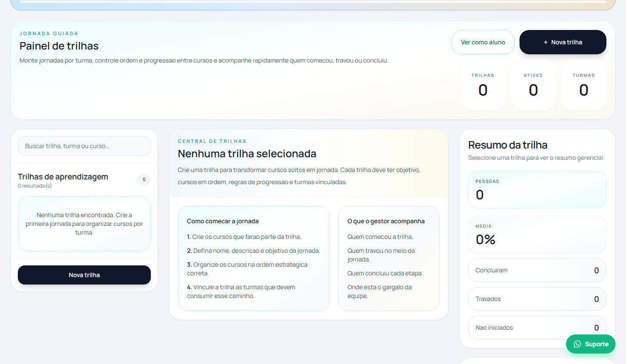
Task: Click step 4 Vincule a trilha text
Action: coord(241,291)
